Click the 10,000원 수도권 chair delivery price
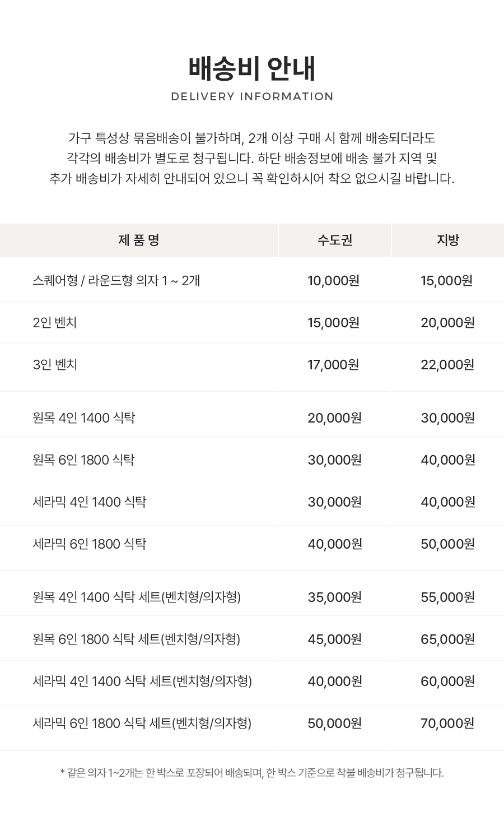504x835 pixels. coord(333,280)
